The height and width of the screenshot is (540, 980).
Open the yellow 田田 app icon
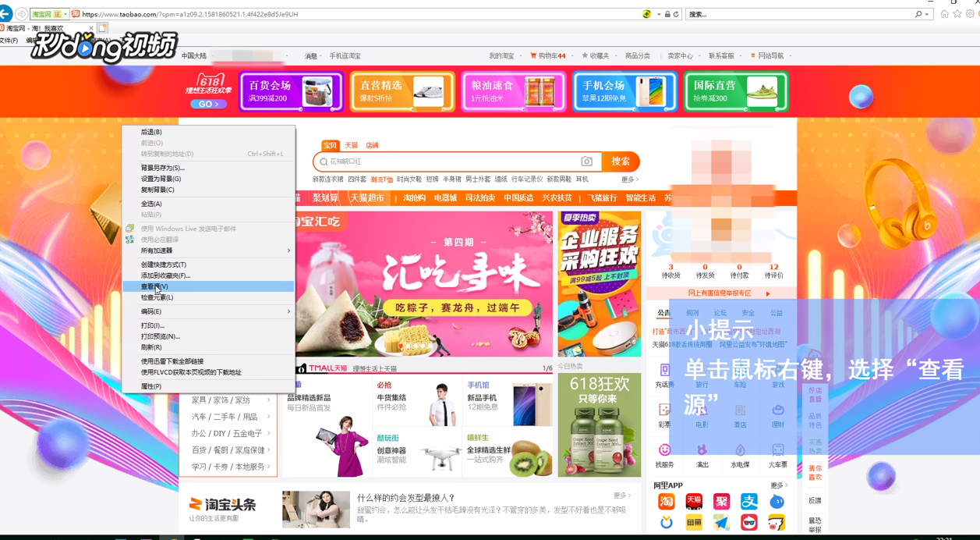click(x=694, y=523)
